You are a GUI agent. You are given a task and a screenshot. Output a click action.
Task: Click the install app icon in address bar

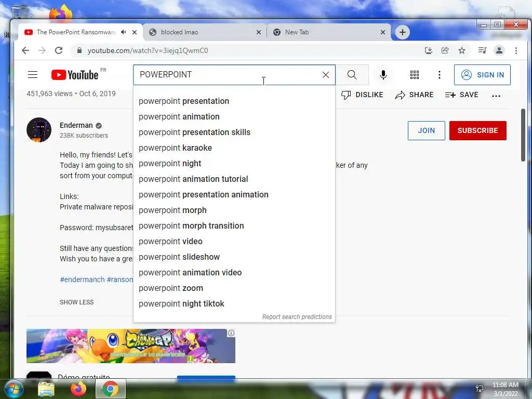point(429,50)
